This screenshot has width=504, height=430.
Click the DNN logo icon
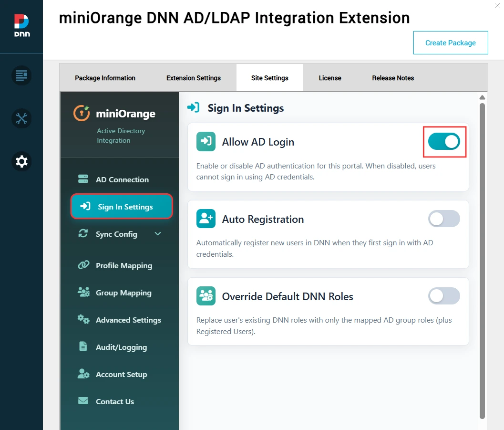click(x=21, y=25)
